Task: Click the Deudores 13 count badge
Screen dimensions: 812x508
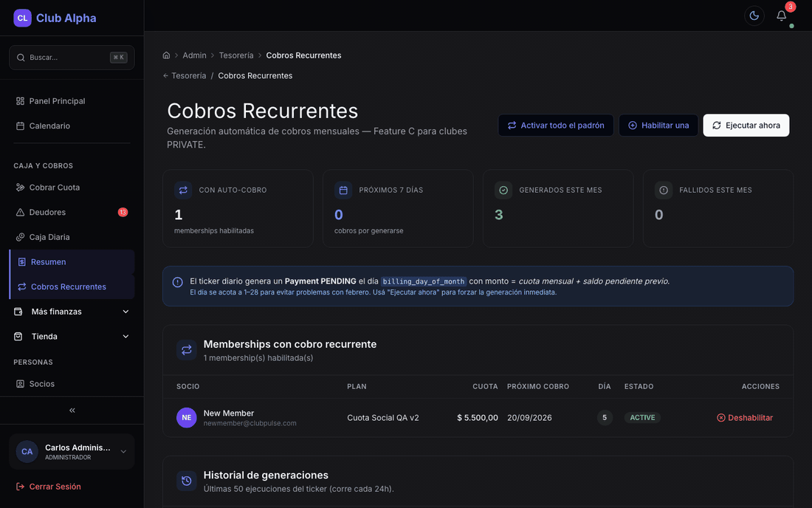Action: pyautogui.click(x=123, y=213)
